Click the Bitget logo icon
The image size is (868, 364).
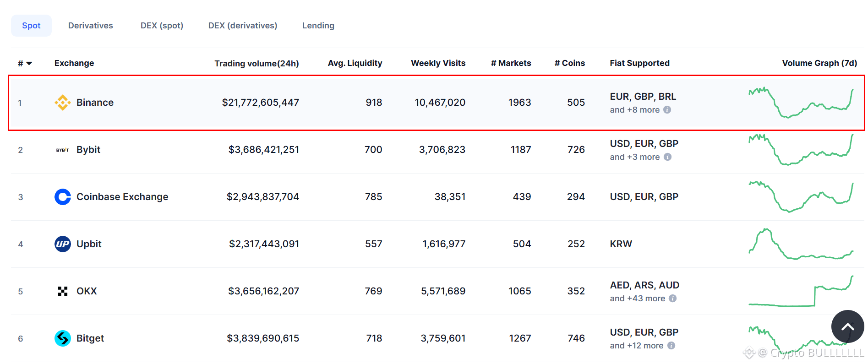coord(63,338)
